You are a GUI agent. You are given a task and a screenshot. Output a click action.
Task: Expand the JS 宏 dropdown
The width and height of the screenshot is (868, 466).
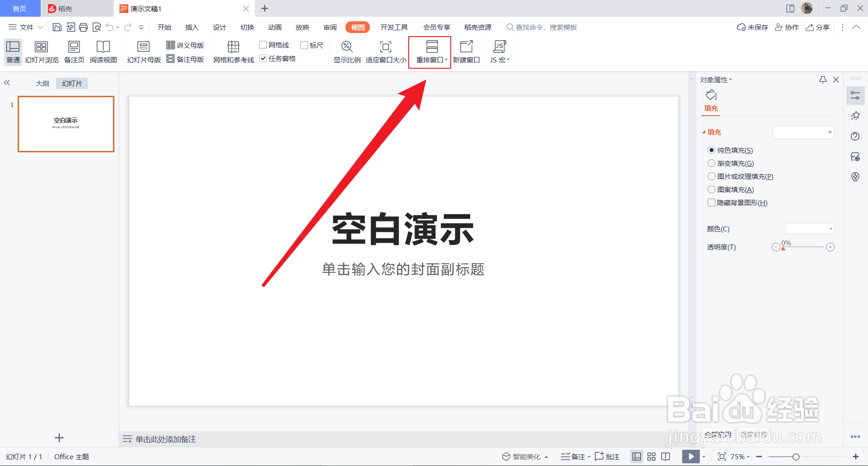[x=507, y=59]
